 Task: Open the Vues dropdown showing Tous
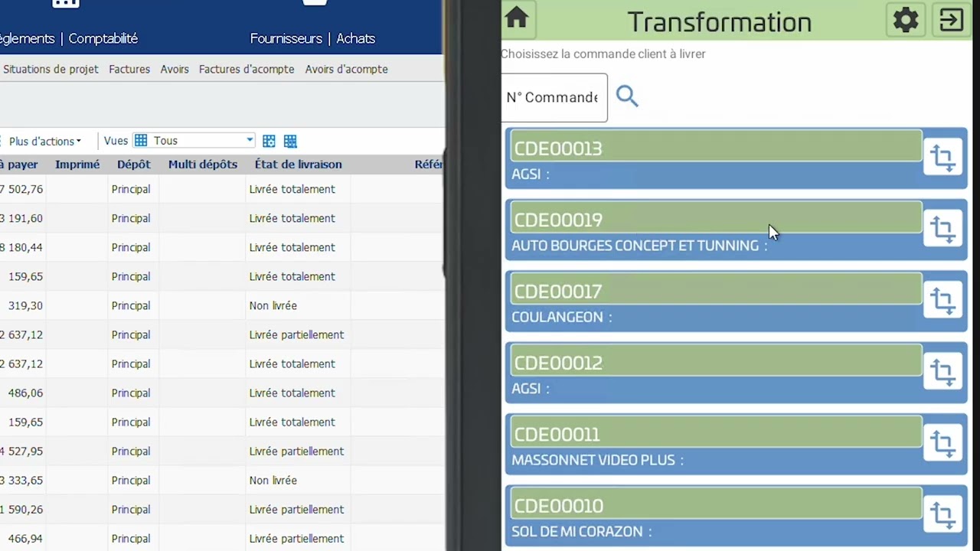(x=194, y=141)
